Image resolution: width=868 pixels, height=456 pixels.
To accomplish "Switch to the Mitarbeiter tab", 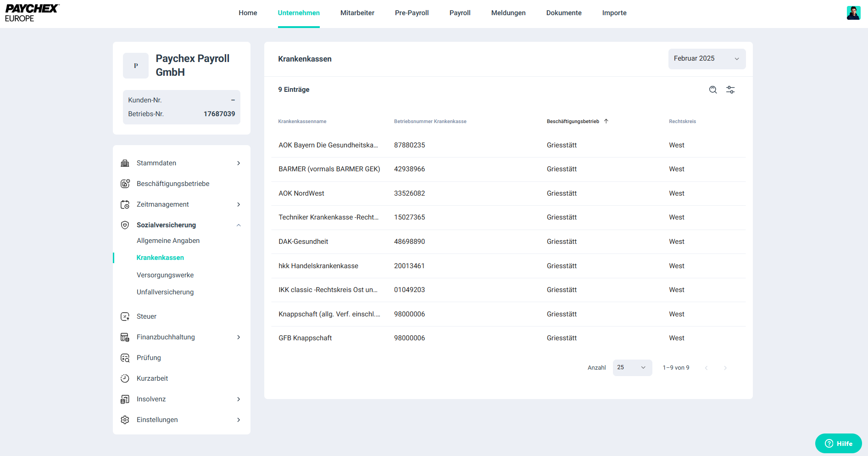I will [357, 13].
